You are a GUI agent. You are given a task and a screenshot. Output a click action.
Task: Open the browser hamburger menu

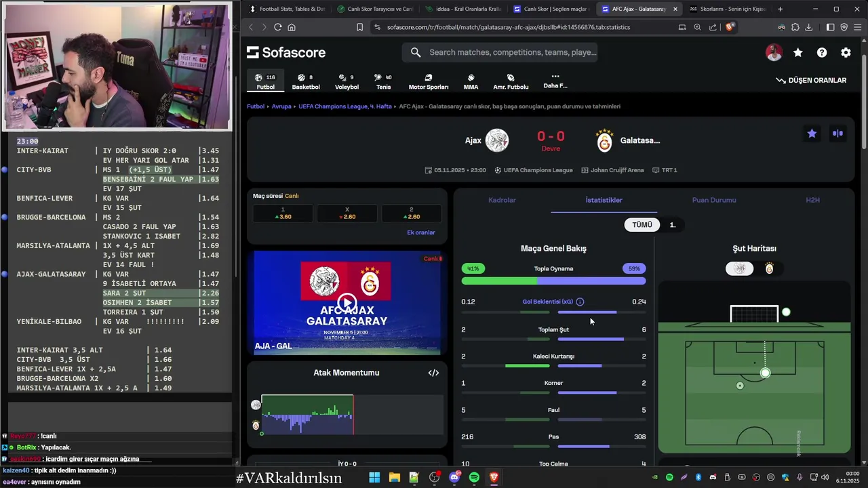tap(858, 27)
